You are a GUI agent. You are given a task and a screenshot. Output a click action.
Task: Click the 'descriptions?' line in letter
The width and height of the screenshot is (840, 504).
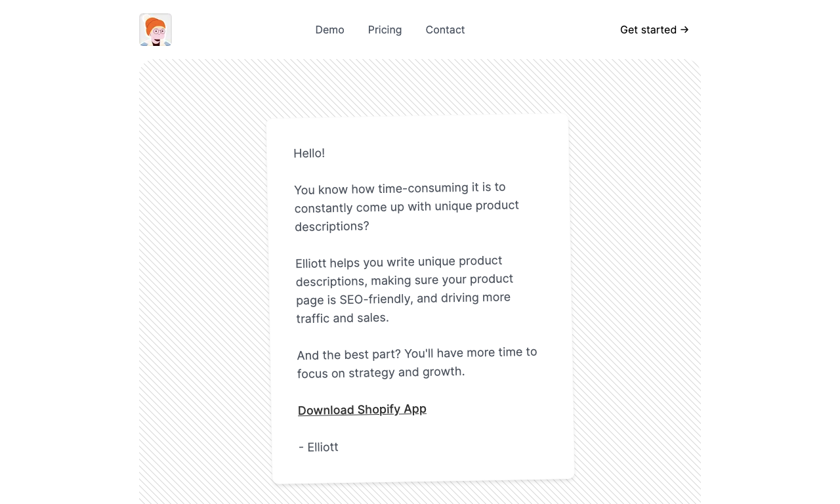pos(332,226)
